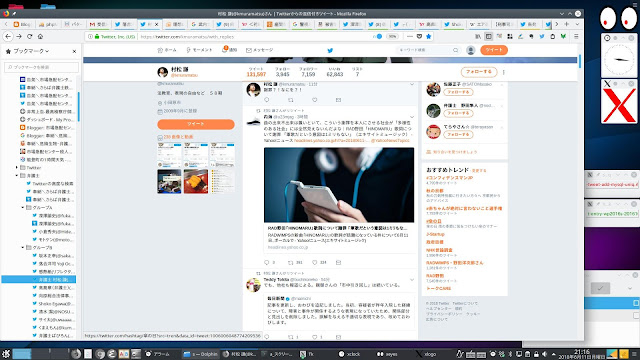Open the KDE application launcher

pyautogui.click(x=6, y=354)
